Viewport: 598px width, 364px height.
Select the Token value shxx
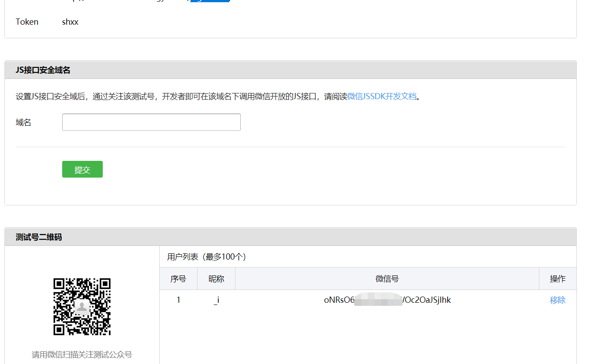pyautogui.click(x=70, y=22)
